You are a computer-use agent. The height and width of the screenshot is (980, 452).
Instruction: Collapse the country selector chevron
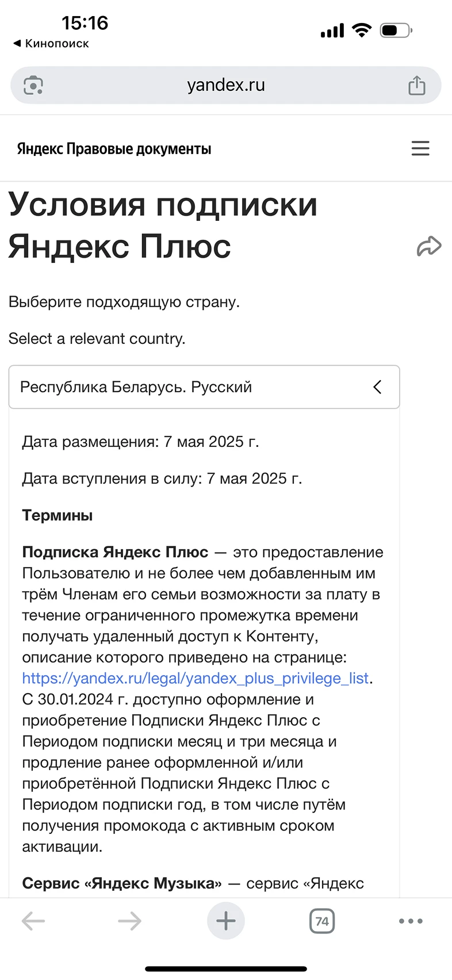tap(377, 387)
